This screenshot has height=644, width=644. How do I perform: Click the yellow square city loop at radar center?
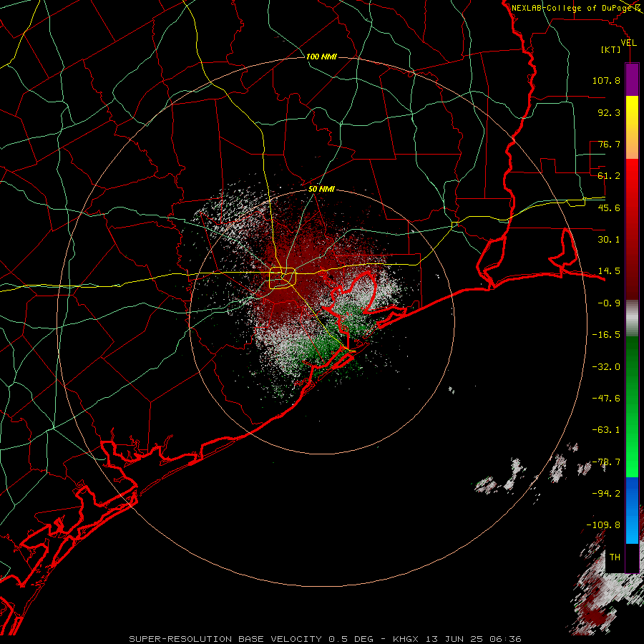pyautogui.click(x=283, y=278)
